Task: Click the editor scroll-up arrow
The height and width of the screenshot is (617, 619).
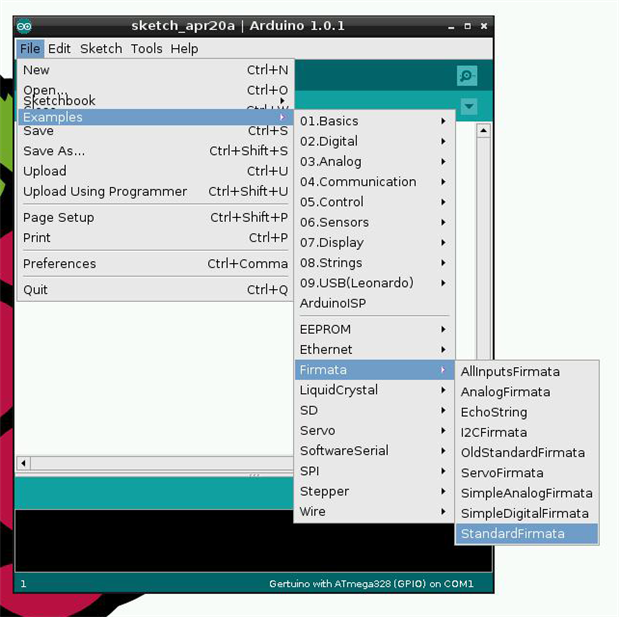Action: (484, 130)
